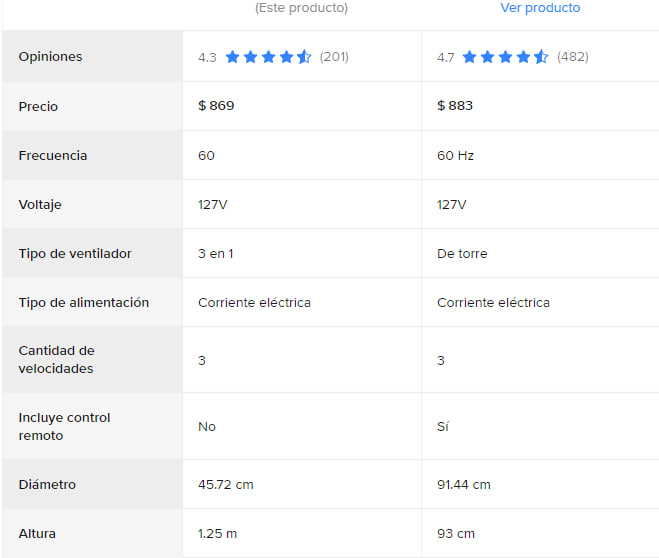The image size is (659, 558).
Task: Click the 1.25 m height value
Action: (217, 534)
